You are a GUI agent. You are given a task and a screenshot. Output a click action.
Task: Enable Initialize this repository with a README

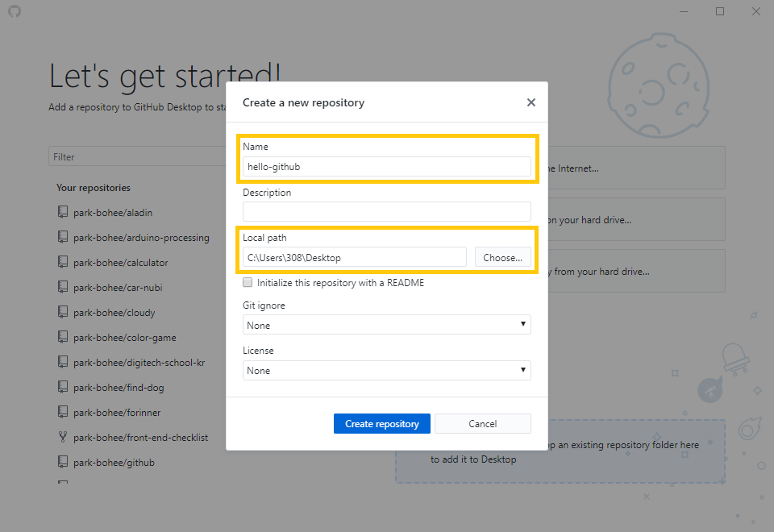248,282
